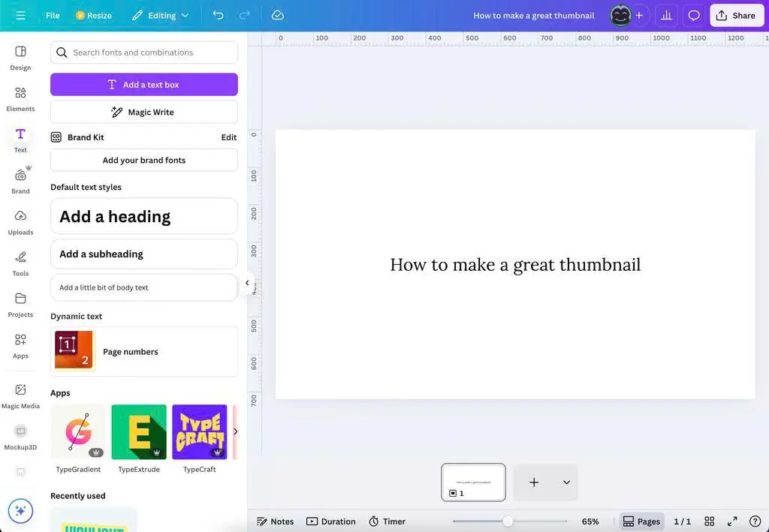769x532 pixels.
Task: Click the Add a text box button
Action: tap(144, 85)
